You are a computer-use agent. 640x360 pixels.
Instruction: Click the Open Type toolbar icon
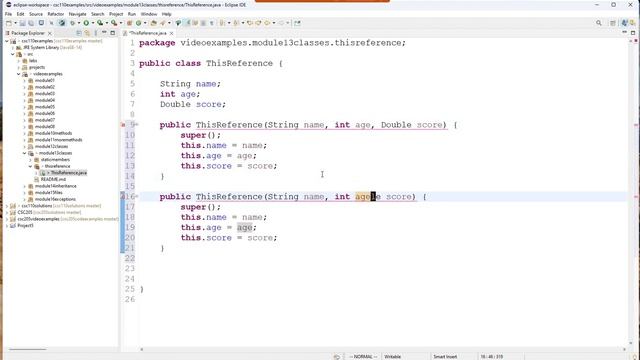(153, 23)
